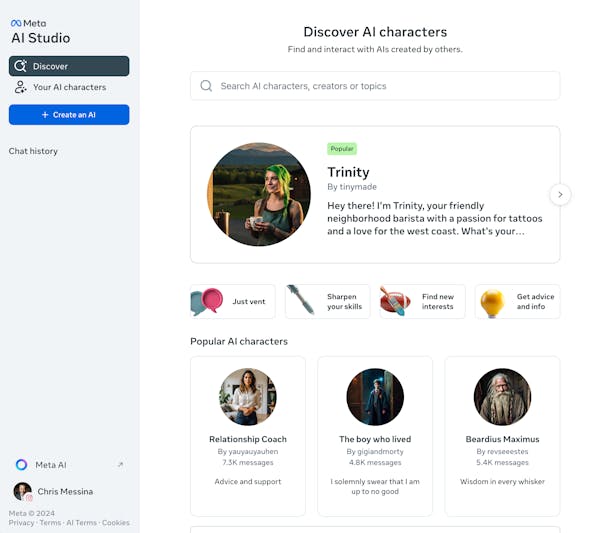The width and height of the screenshot is (600, 533).
Task: Click the plus icon on Create an AI
Action: (45, 115)
